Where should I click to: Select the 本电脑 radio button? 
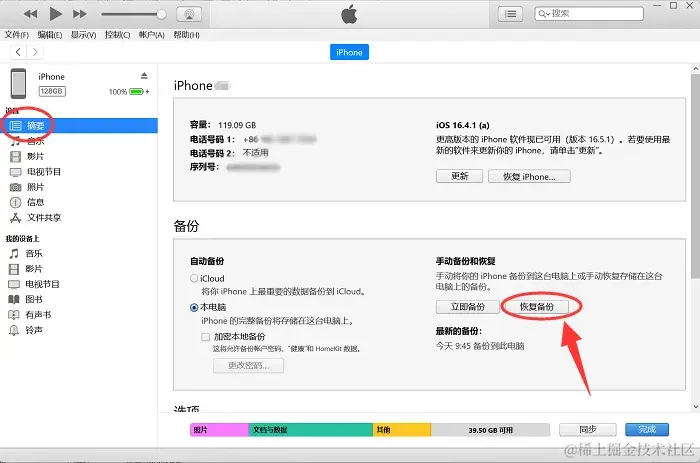(x=194, y=307)
